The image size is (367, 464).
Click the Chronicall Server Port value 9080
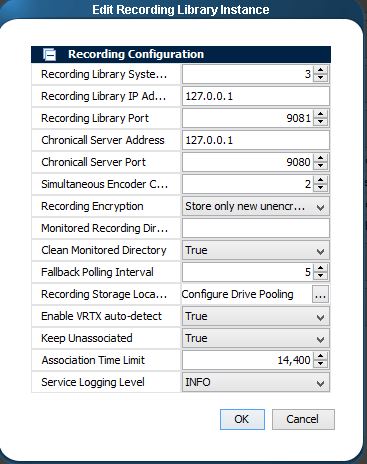click(x=298, y=162)
